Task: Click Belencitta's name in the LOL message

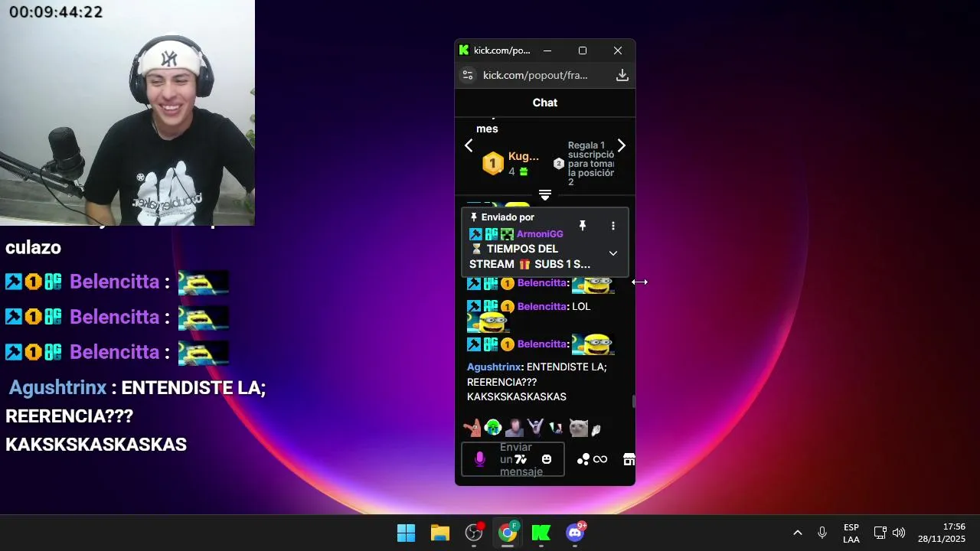Action: 543,306
